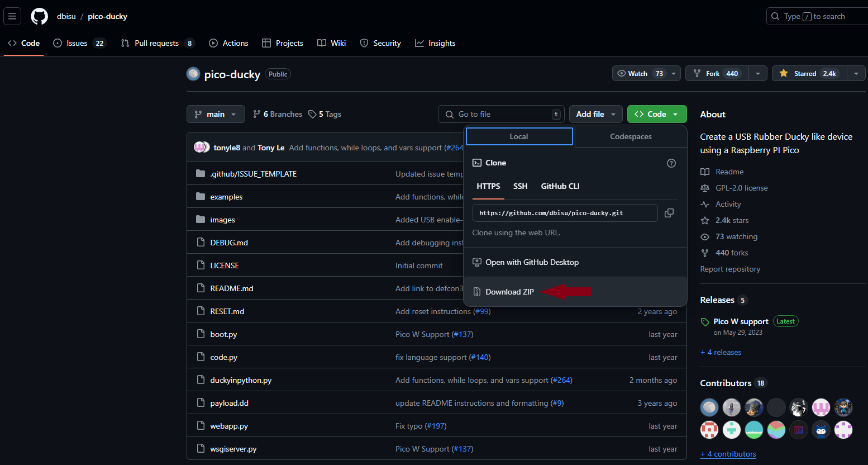Click the Type / to search box
The width and height of the screenshot is (868, 465).
pyautogui.click(x=817, y=16)
